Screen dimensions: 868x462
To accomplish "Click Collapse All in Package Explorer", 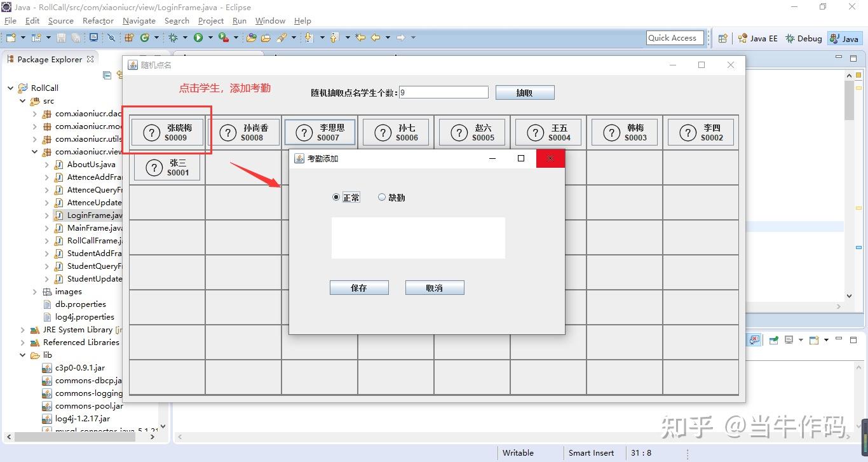I will [x=107, y=75].
